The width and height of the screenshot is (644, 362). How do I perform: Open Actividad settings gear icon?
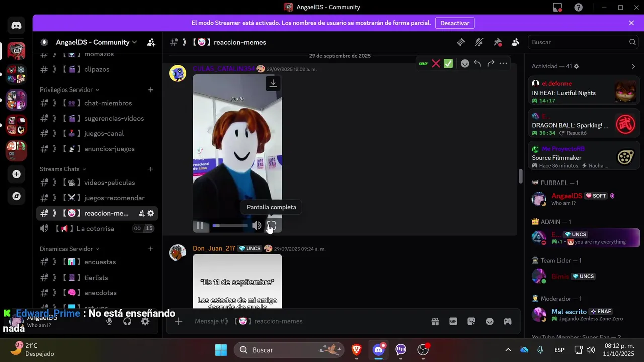pos(577,66)
